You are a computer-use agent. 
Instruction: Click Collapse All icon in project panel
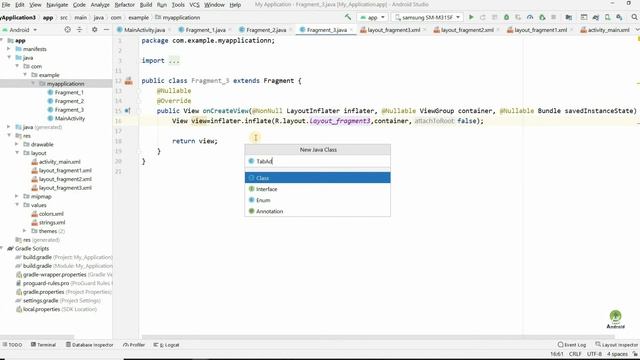coord(79,29)
